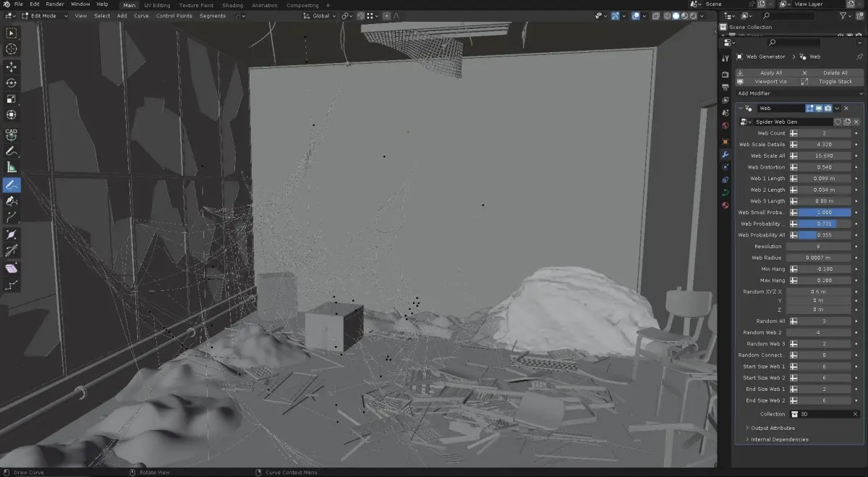The width and height of the screenshot is (868, 477).
Task: Toggle Web modifier edit mode display
Action: coord(810,108)
